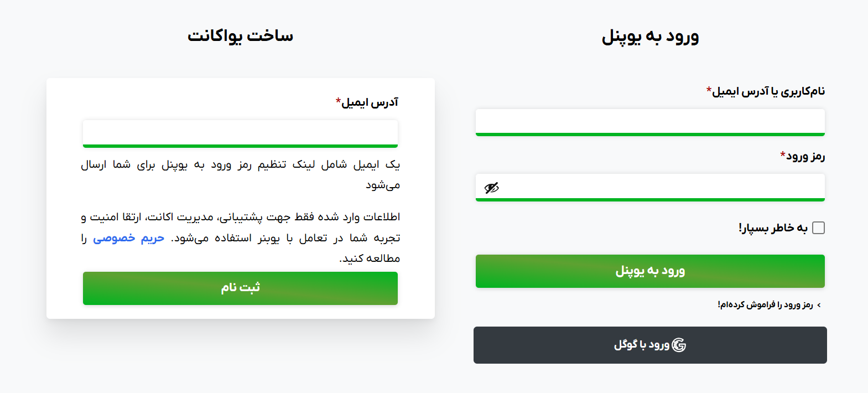The width and height of the screenshot is (868, 393).
Task: Toggle password visibility with the eye icon
Action: [491, 187]
